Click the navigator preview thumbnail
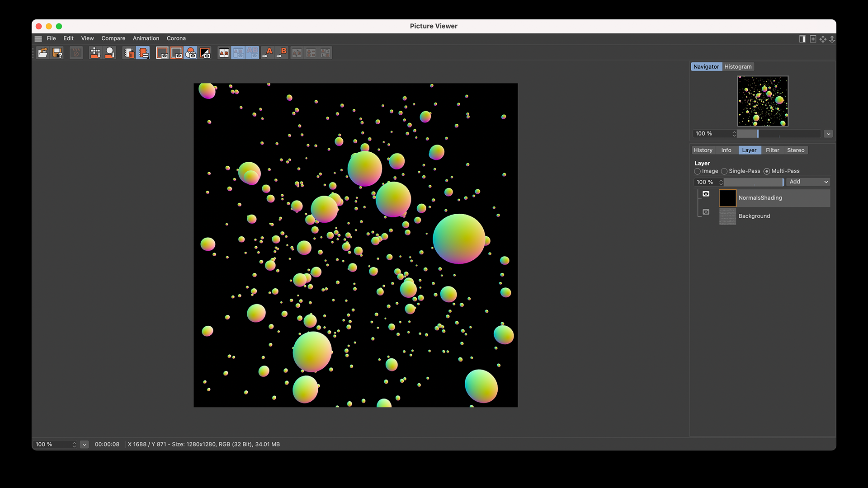The height and width of the screenshot is (488, 868). click(763, 101)
